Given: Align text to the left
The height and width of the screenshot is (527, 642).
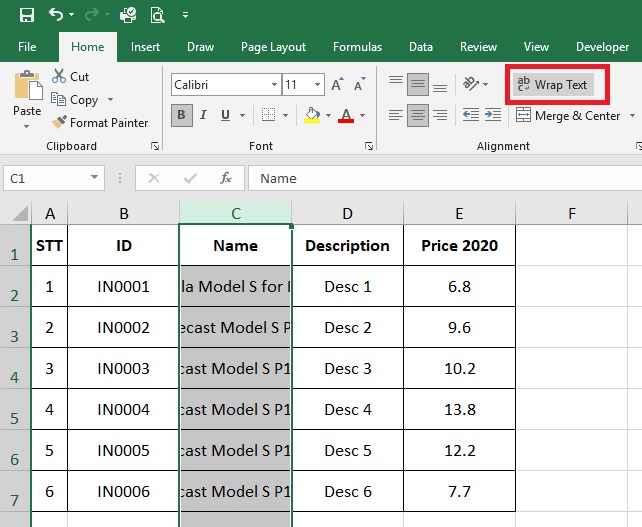Looking at the screenshot, I should point(396,115).
